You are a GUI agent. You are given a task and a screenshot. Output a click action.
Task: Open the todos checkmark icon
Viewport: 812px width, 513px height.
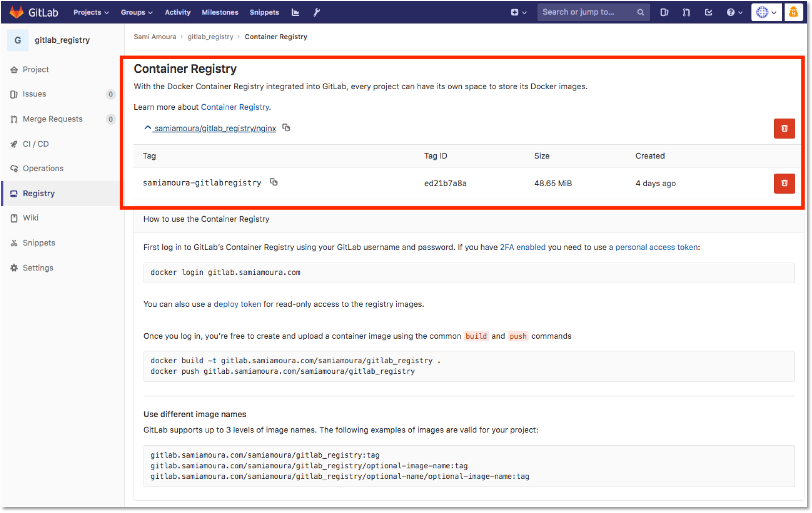point(708,12)
